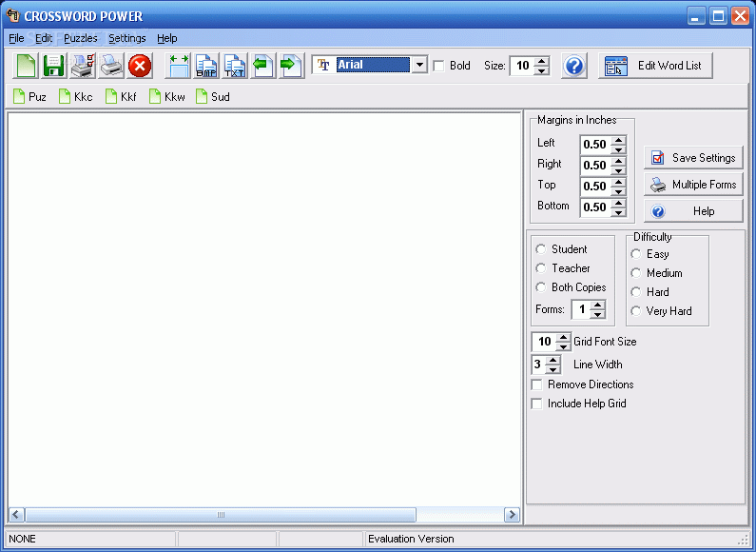Click the Multiple Forms button
The height and width of the screenshot is (552, 756).
[693, 185]
